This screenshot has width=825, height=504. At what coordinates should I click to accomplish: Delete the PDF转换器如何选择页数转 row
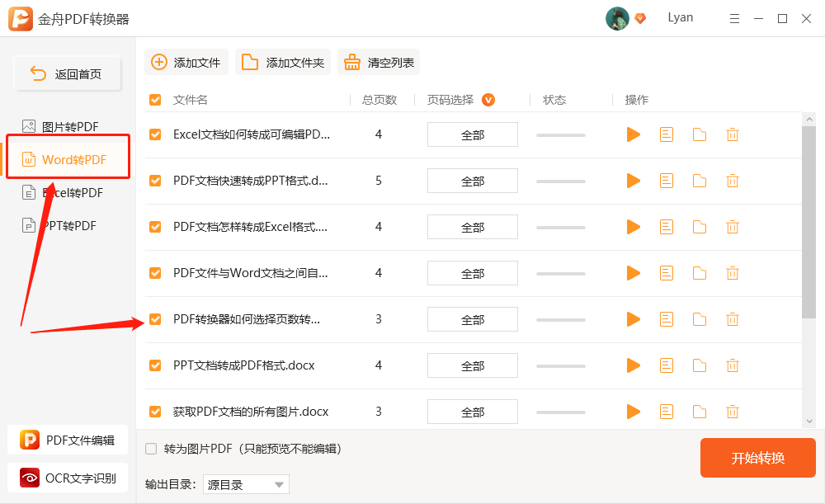(733, 319)
